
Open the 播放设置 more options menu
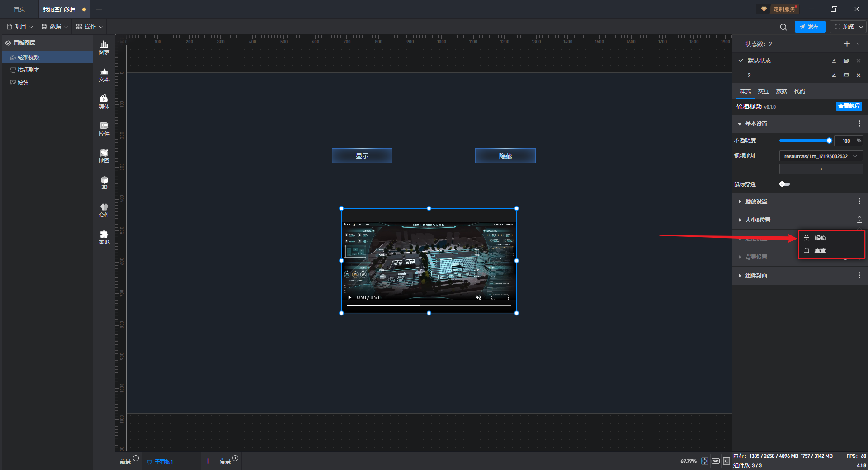(859, 202)
